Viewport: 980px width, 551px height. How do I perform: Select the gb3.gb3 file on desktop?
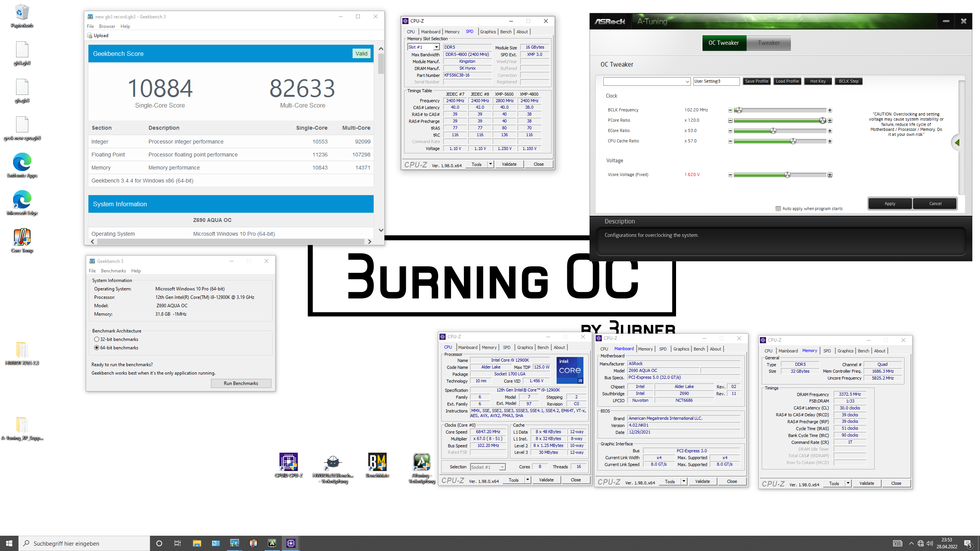click(x=22, y=53)
